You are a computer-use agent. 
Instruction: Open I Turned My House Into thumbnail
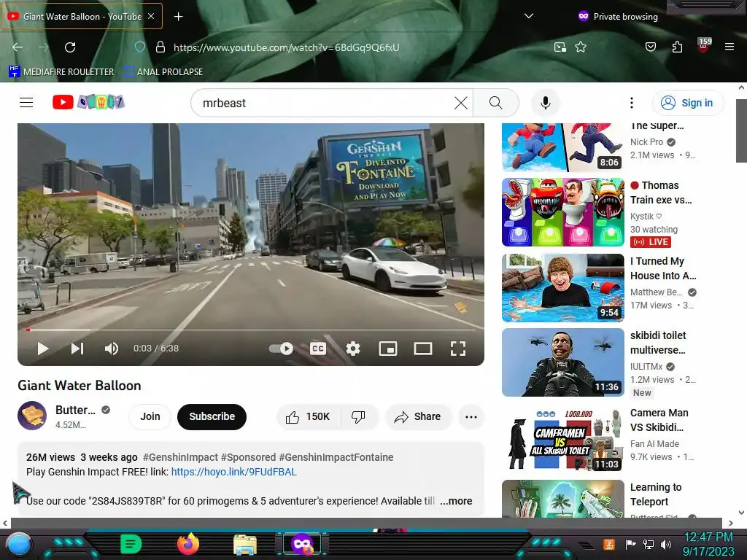(562, 287)
